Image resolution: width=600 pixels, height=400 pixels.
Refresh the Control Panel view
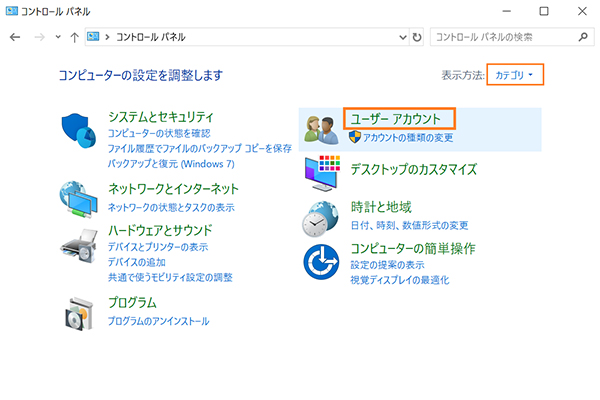417,37
